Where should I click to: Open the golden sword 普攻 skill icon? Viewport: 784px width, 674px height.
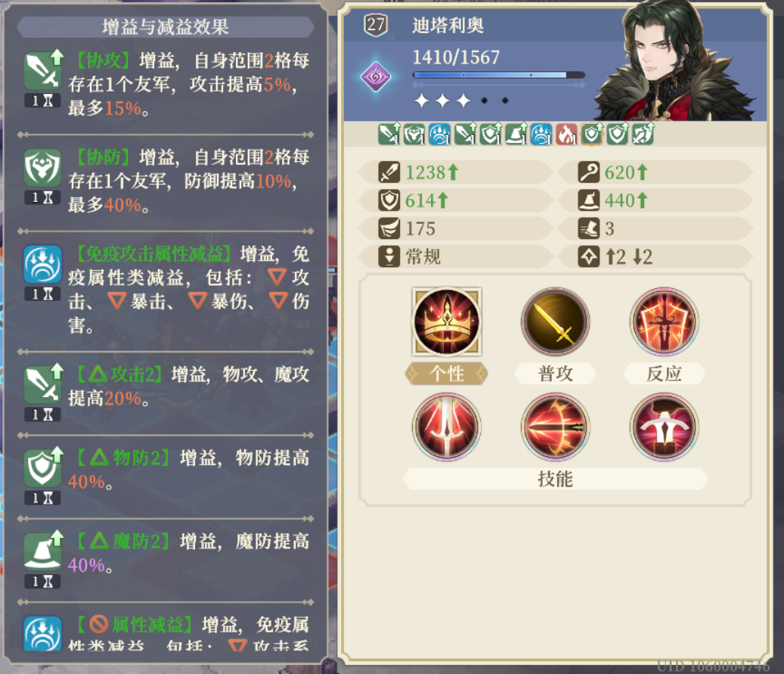pyautogui.click(x=555, y=321)
